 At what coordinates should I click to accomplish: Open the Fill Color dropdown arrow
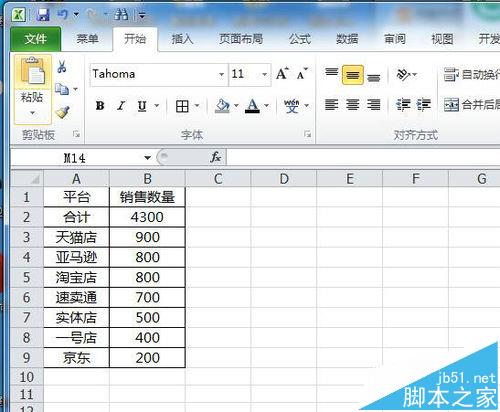click(x=236, y=106)
